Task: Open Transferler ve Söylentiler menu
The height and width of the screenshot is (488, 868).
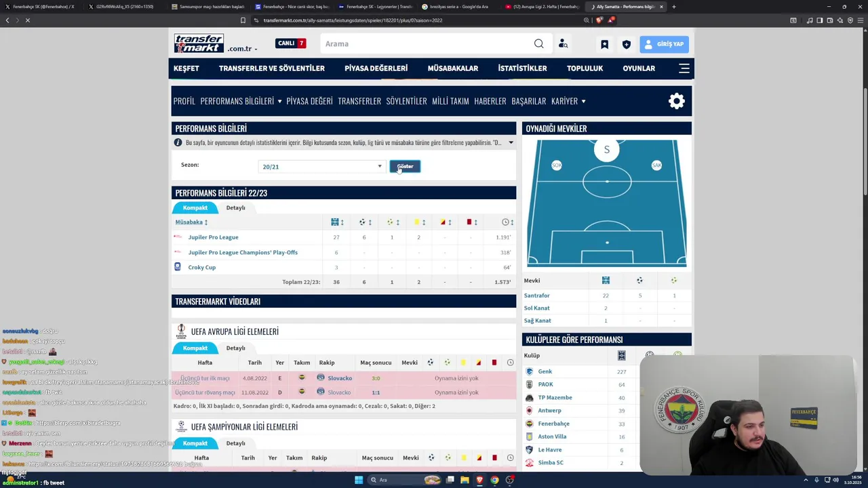Action: click(x=272, y=68)
